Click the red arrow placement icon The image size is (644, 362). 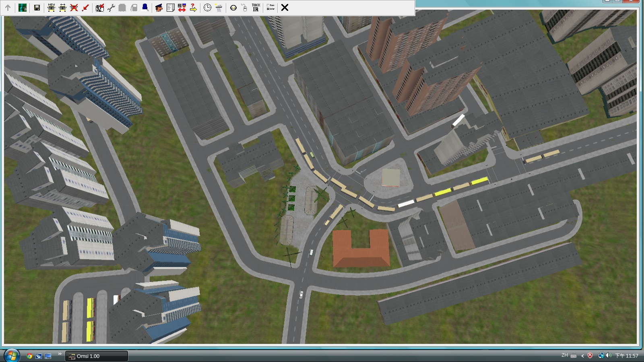tap(85, 8)
